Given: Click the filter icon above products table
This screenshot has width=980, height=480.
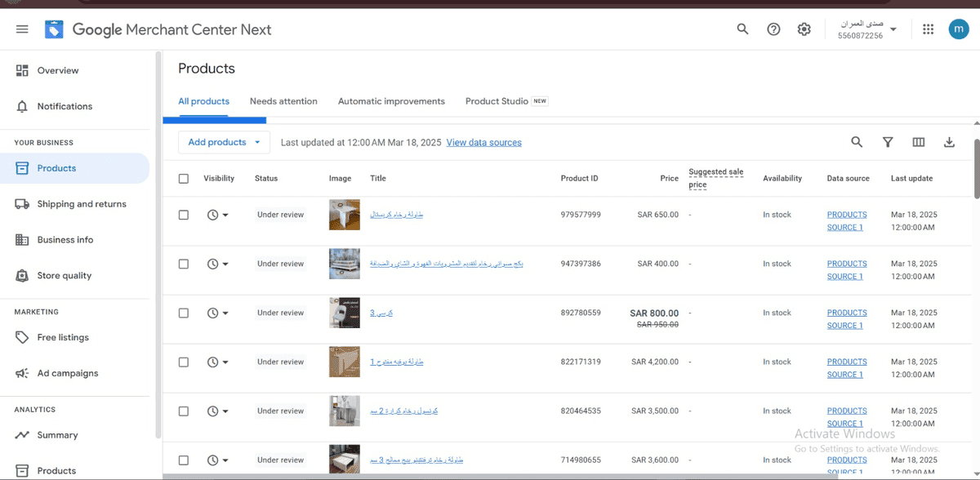Looking at the screenshot, I should [888, 142].
